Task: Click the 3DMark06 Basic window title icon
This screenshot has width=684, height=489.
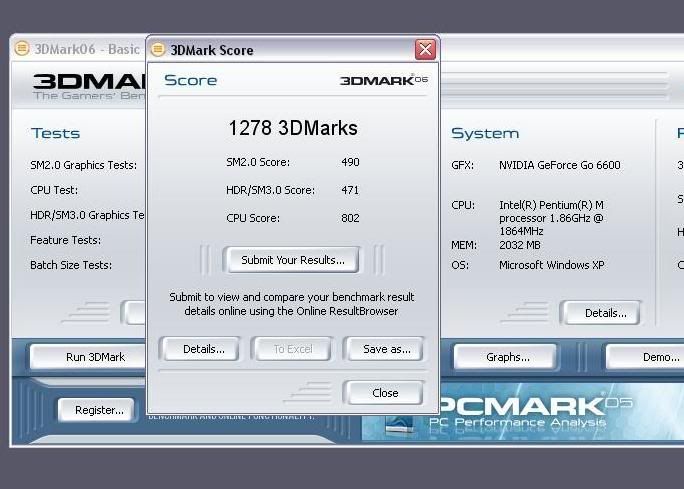Action: coord(21,48)
